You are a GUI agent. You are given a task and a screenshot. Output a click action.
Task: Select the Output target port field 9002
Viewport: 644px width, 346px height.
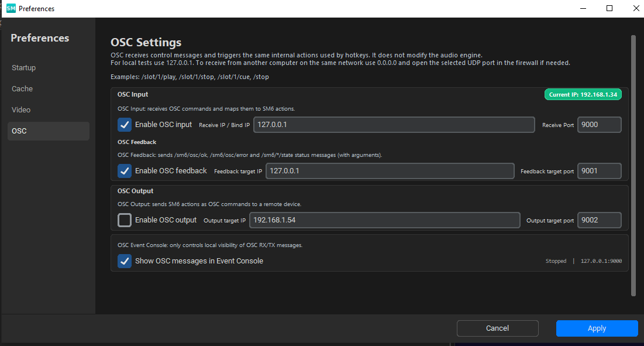(599, 220)
